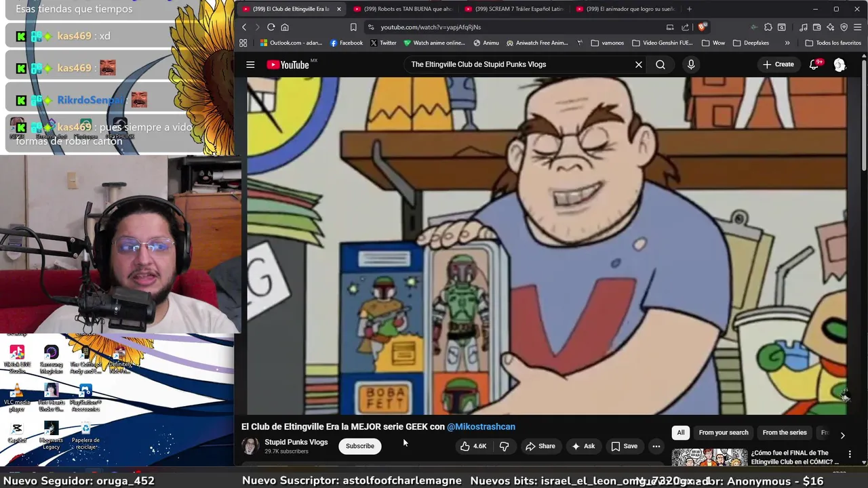Click the video player area
The image size is (868, 488).
[547, 245]
